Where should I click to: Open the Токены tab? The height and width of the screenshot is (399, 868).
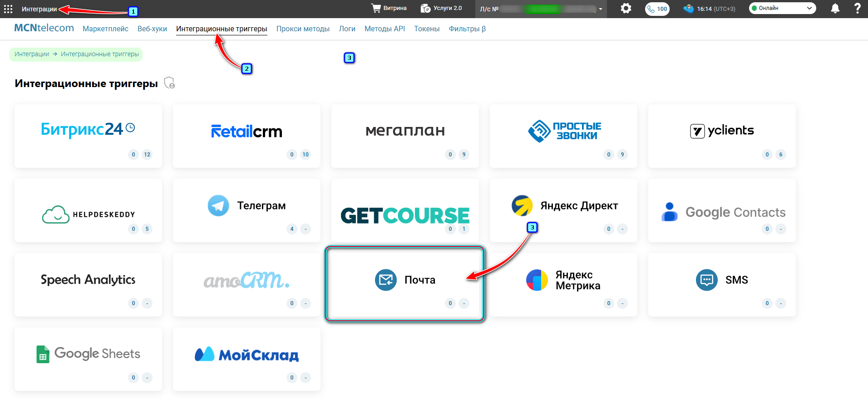pos(427,29)
